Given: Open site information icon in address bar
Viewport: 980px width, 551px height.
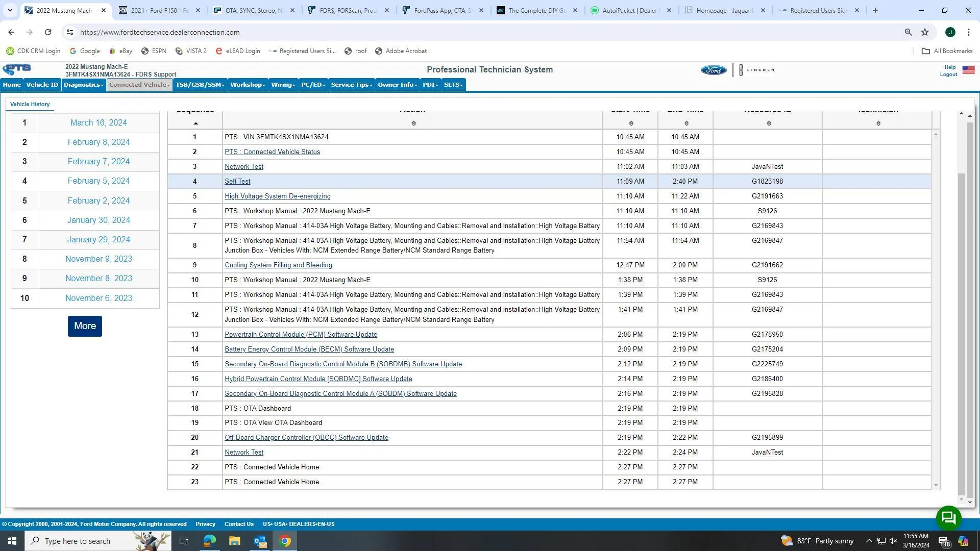Looking at the screenshot, I should pyautogui.click(x=70, y=32).
